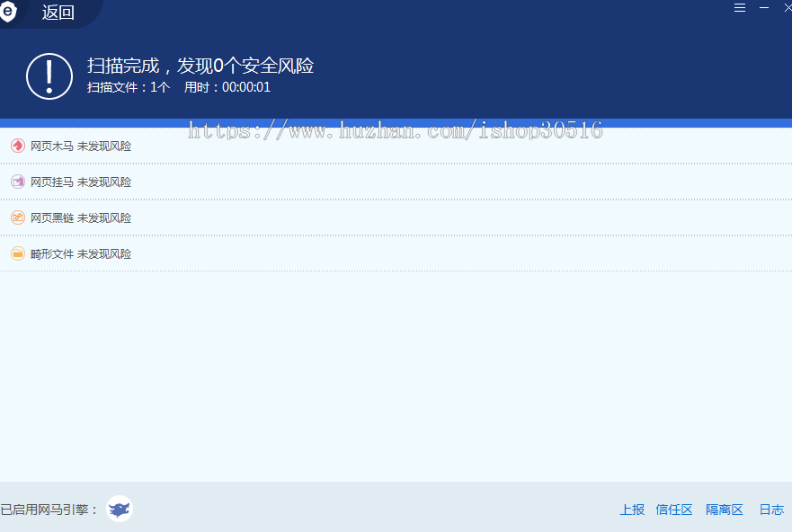Open the 信任区 trust zone
Viewport: 792px width, 532px height.
(x=674, y=509)
